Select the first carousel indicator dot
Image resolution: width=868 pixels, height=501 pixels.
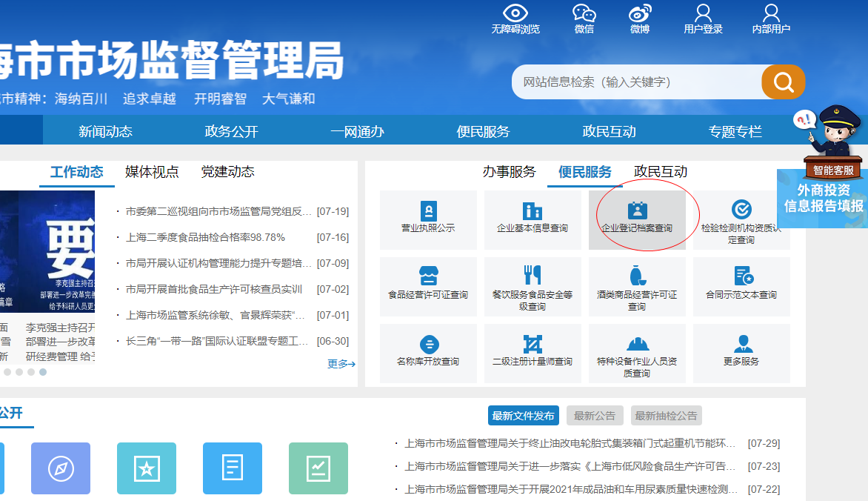(7, 372)
